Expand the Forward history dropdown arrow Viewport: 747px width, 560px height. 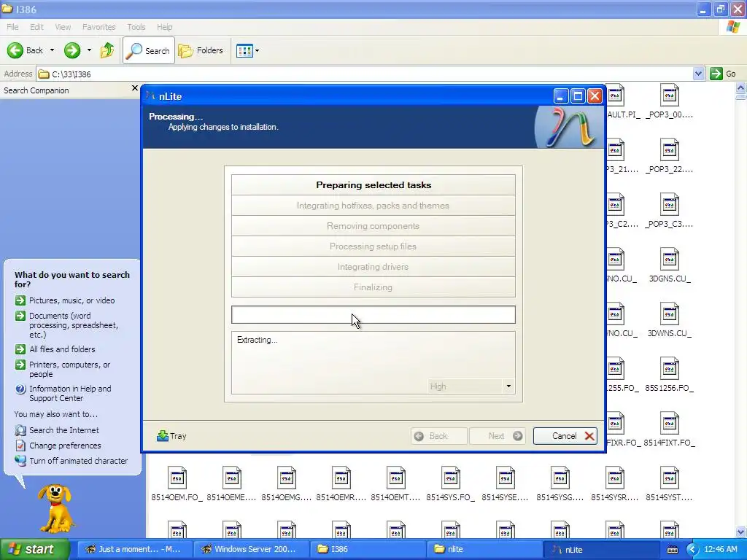89,50
